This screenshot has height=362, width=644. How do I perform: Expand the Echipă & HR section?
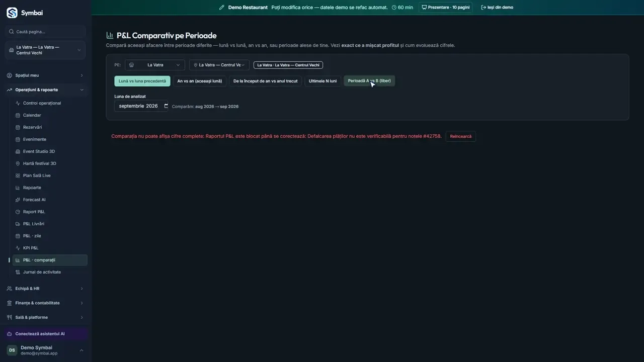click(45, 289)
